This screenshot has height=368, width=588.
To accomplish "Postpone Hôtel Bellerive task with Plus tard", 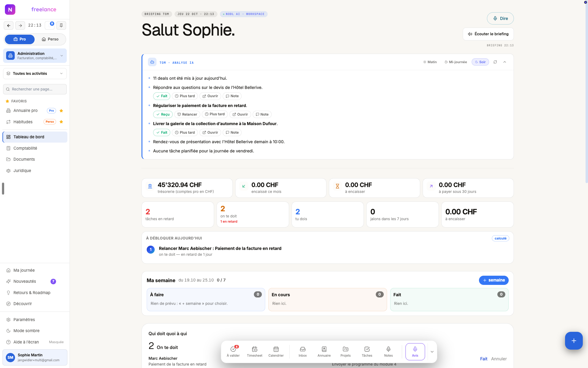I will coord(185,96).
